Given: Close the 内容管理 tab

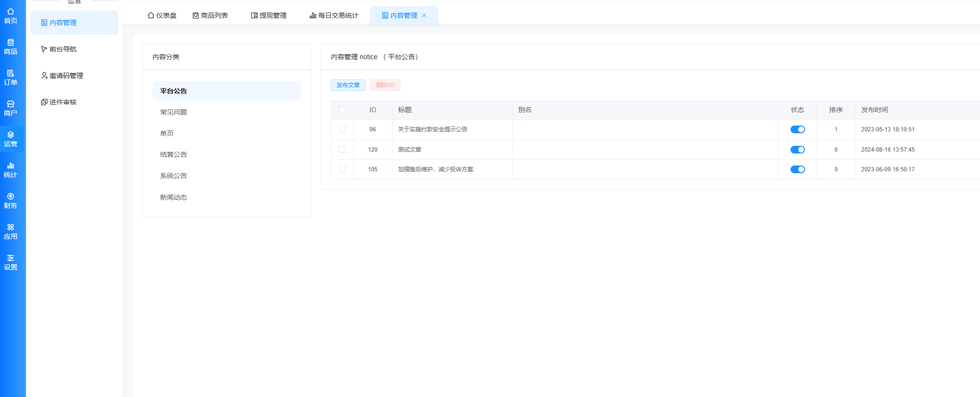Looking at the screenshot, I should click(424, 15).
